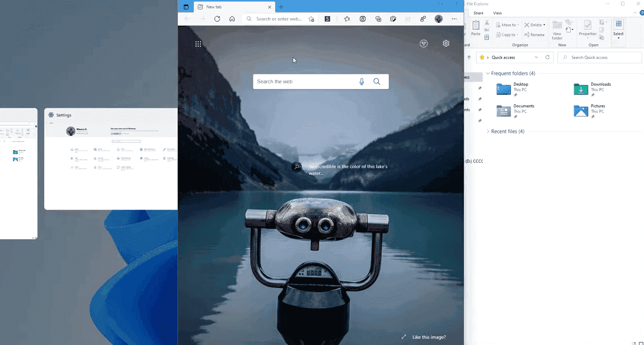Expand the Recent files group

tap(488, 131)
